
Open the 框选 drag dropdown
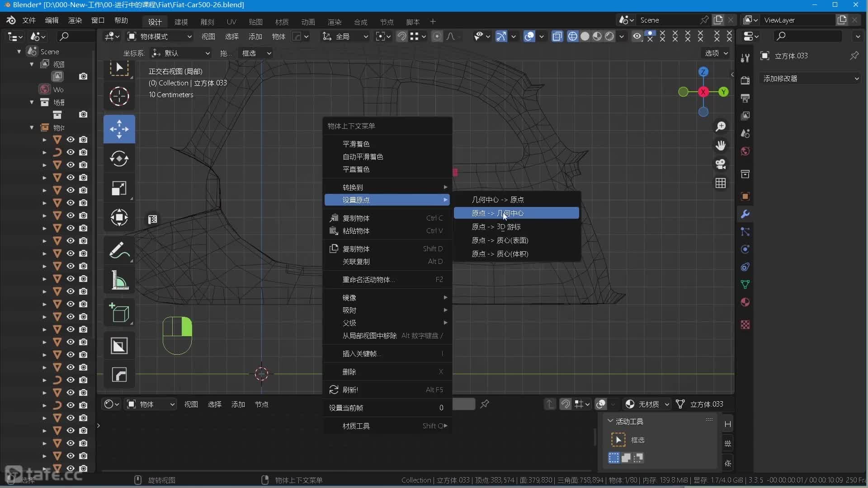(x=256, y=53)
